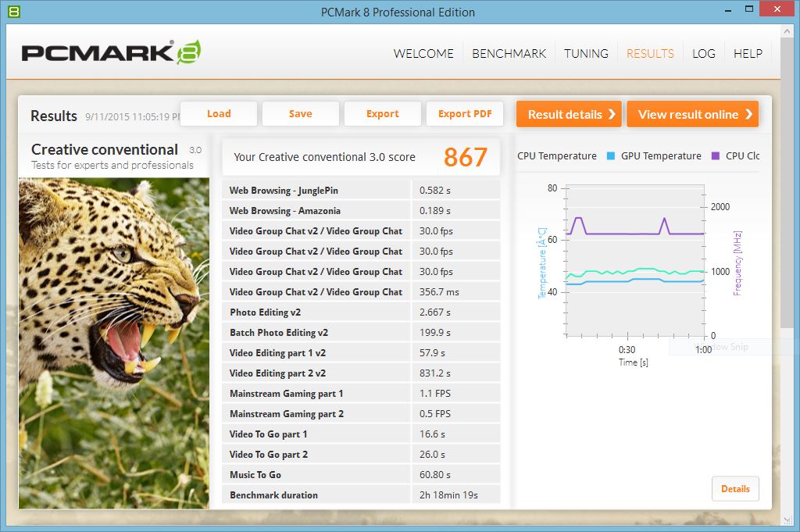Toggle the GPU Temperature legend swatch

(x=611, y=156)
